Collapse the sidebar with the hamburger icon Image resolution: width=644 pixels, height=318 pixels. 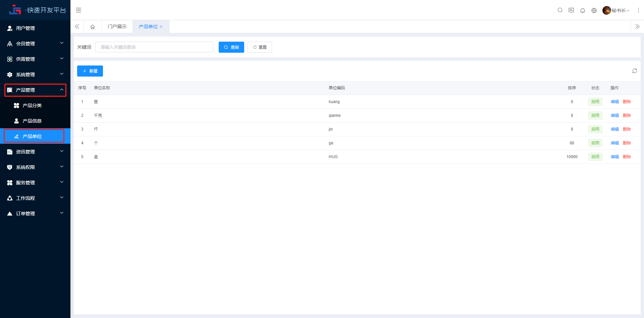click(x=78, y=10)
